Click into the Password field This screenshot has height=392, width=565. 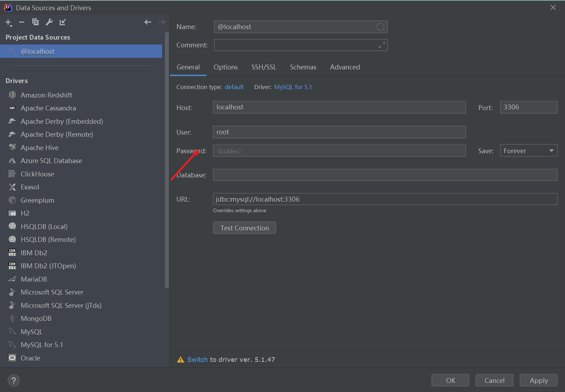coord(339,151)
